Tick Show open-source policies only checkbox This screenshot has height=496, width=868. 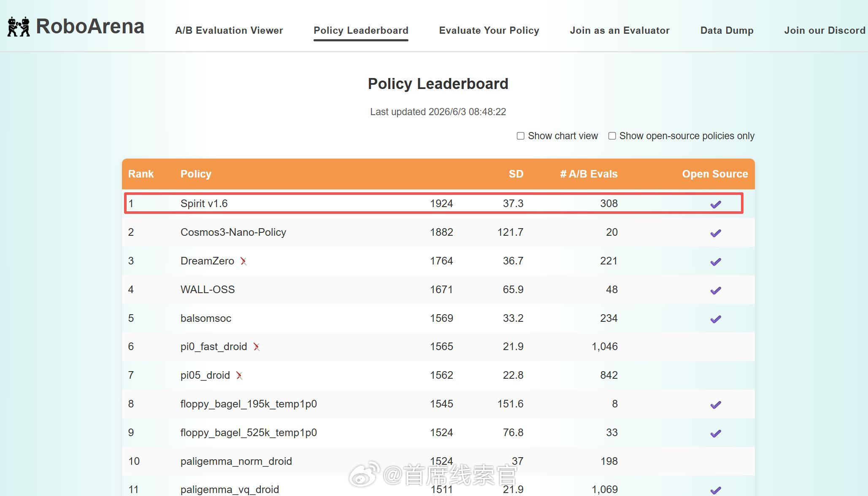[x=612, y=136]
